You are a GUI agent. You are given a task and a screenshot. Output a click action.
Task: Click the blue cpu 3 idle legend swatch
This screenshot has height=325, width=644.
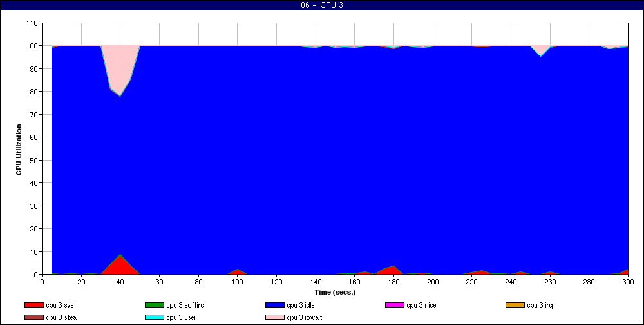click(275, 305)
